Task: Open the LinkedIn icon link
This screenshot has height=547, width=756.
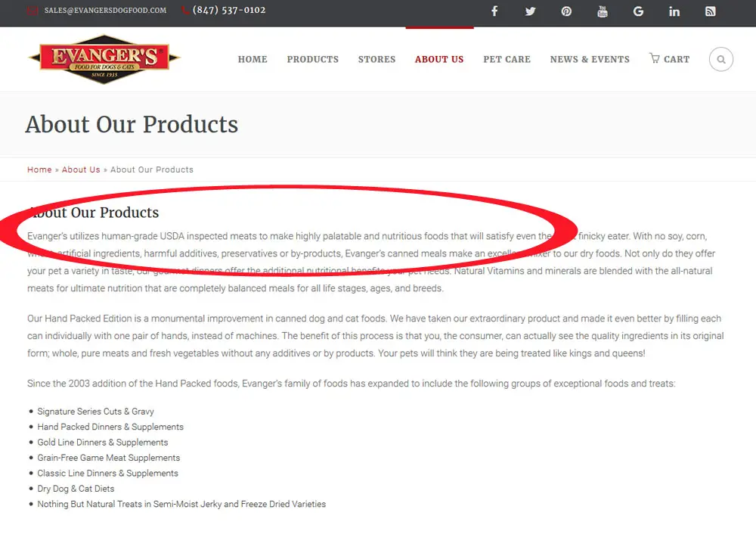Action: [x=674, y=11]
